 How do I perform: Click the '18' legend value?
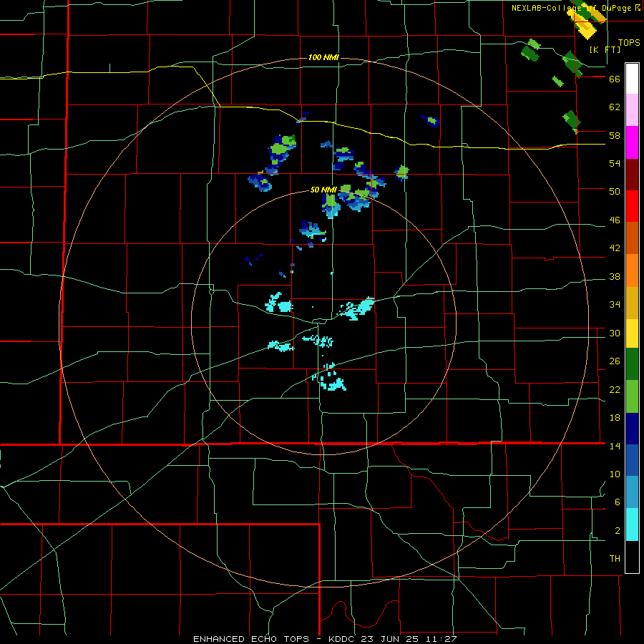(x=615, y=418)
